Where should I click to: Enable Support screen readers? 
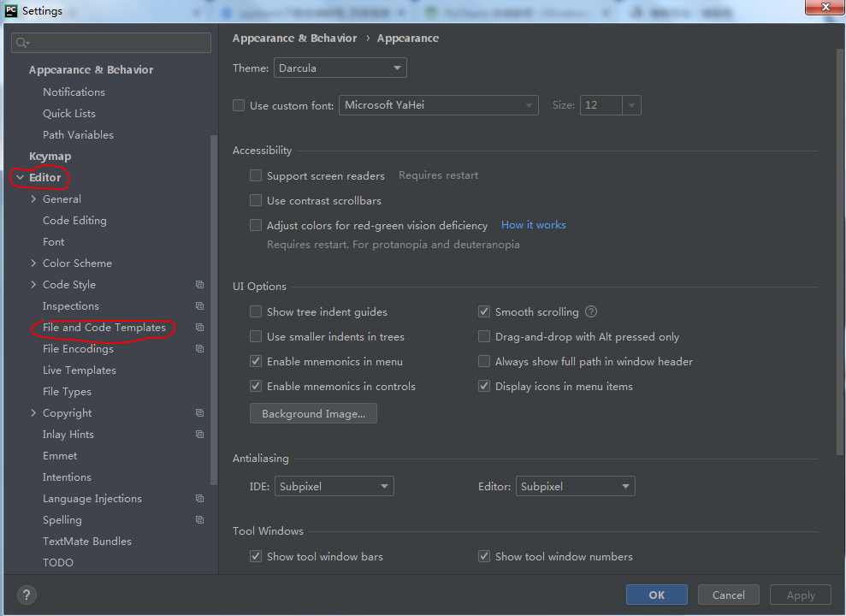(256, 175)
